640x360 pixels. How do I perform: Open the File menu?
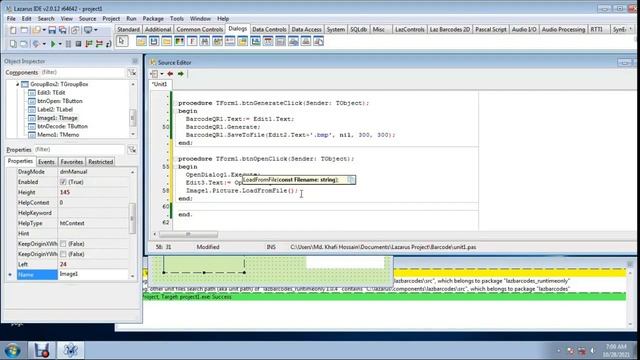pos(11,19)
